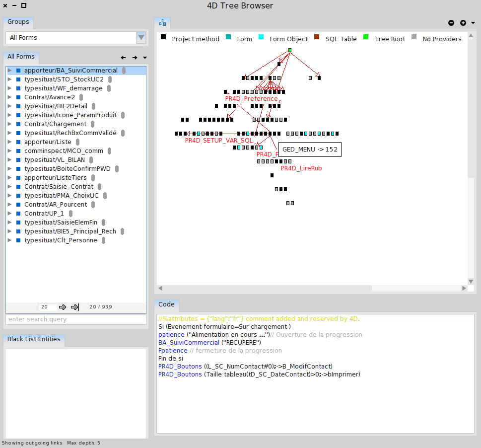Screen dimensions: 481x448
Task: Select the Black List Entities tab
Action: pyautogui.click(x=34, y=339)
